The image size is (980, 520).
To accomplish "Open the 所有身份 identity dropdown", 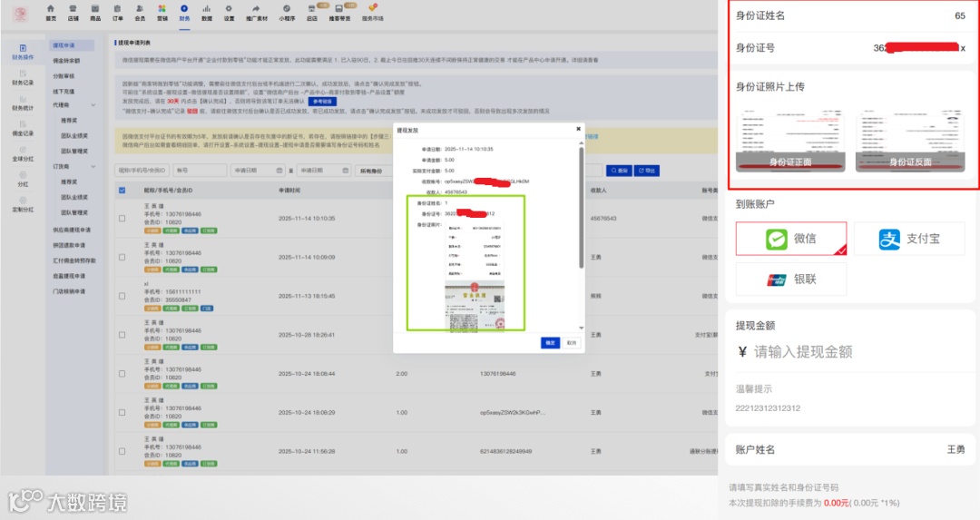I will point(374,171).
